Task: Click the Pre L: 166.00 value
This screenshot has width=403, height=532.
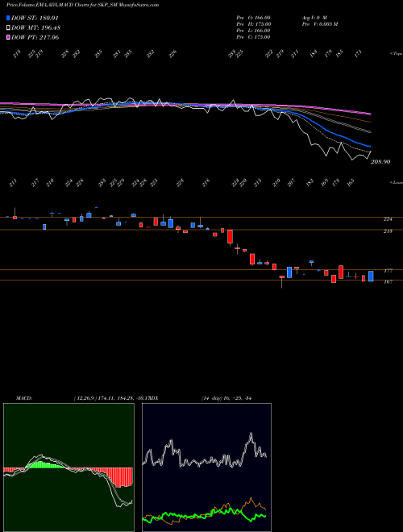Action: [253, 31]
